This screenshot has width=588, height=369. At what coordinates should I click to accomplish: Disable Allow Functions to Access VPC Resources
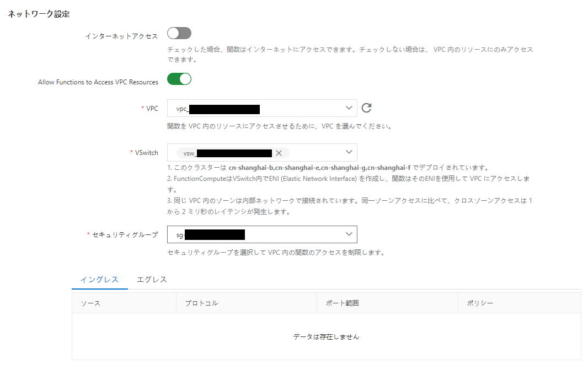[179, 79]
